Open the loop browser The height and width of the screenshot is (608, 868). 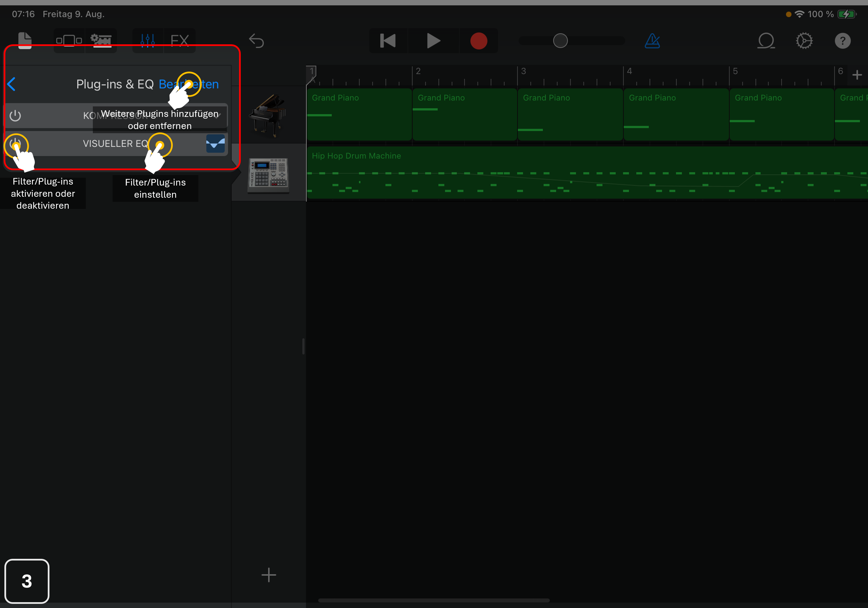click(766, 40)
